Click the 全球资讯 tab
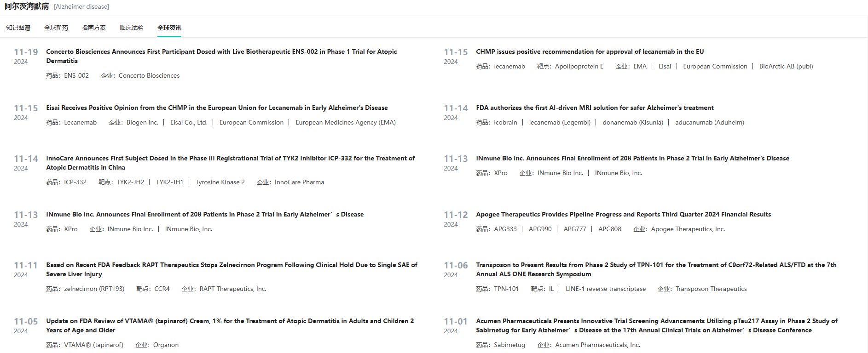 point(169,28)
